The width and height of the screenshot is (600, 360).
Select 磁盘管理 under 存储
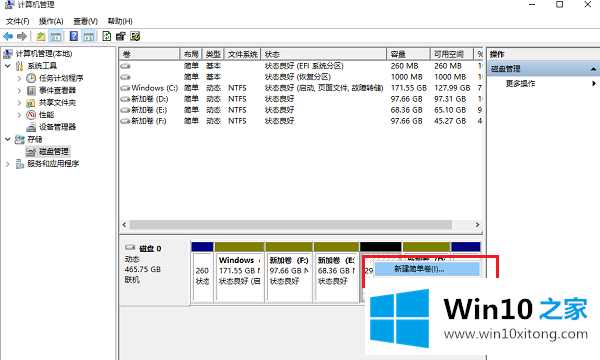click(x=53, y=151)
